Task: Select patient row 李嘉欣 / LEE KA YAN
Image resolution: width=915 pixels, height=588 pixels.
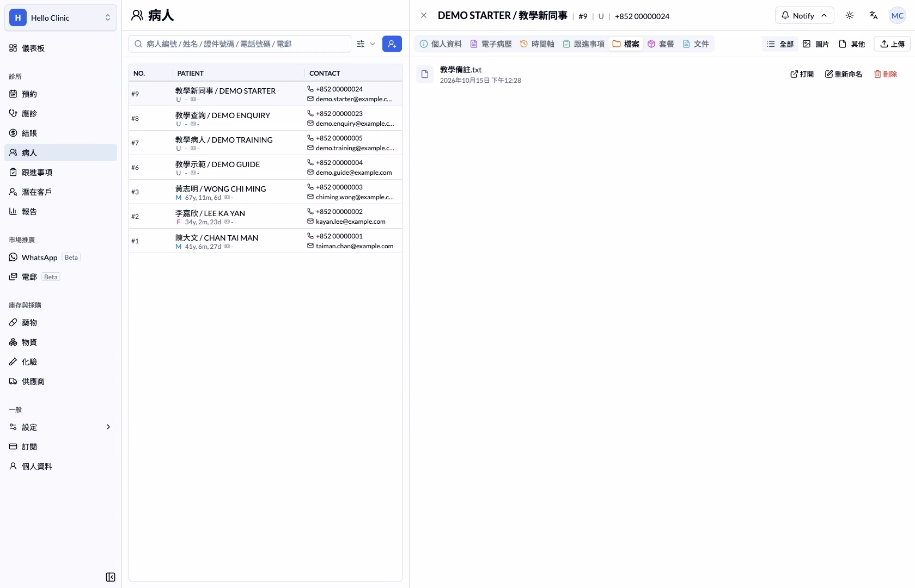Action: click(x=265, y=217)
